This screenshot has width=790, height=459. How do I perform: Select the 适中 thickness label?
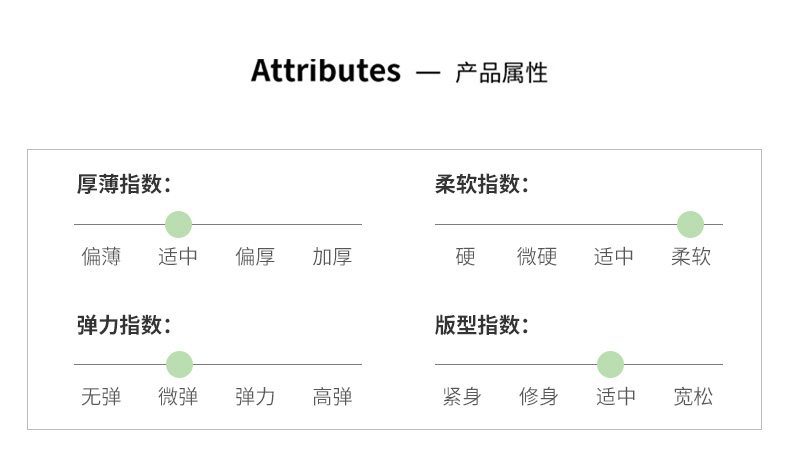point(178,257)
